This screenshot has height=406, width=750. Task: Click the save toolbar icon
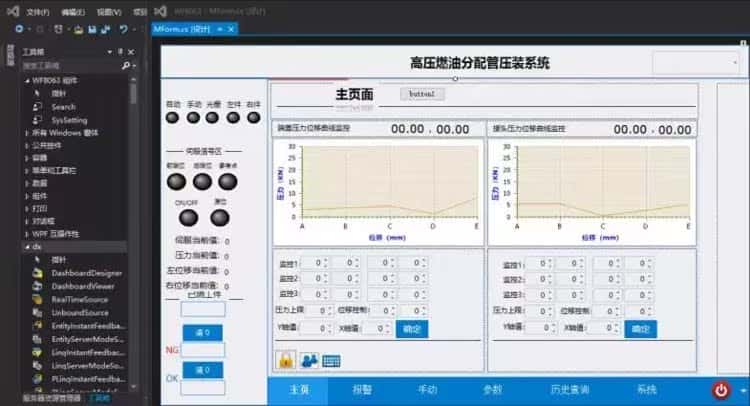pos(92,30)
